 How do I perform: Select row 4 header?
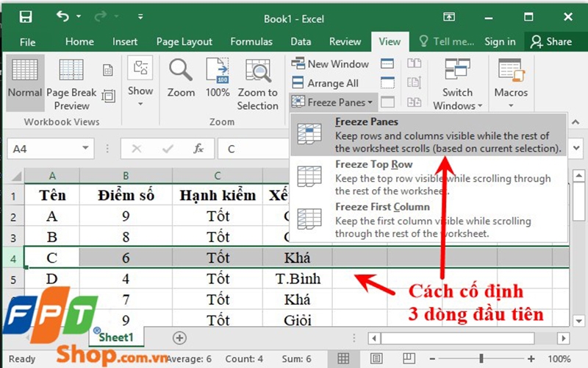coord(13,258)
